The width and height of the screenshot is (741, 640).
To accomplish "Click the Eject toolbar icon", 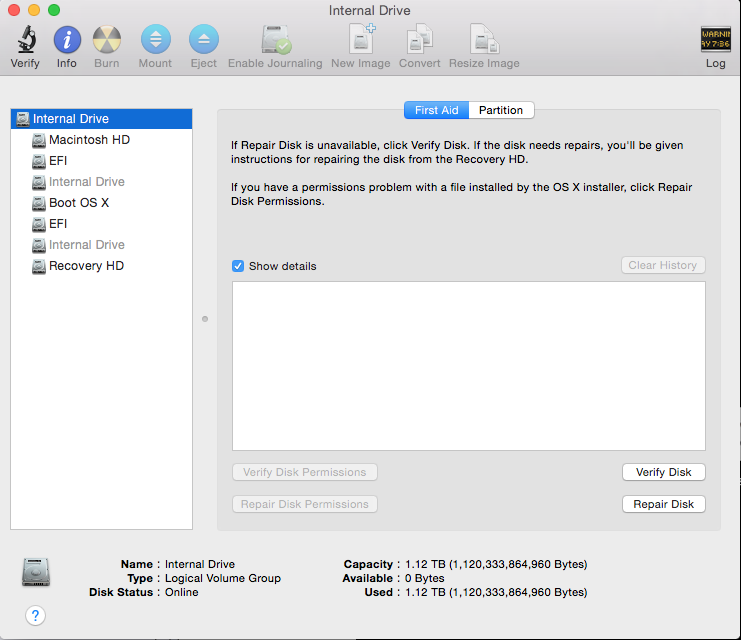I will click(x=204, y=39).
